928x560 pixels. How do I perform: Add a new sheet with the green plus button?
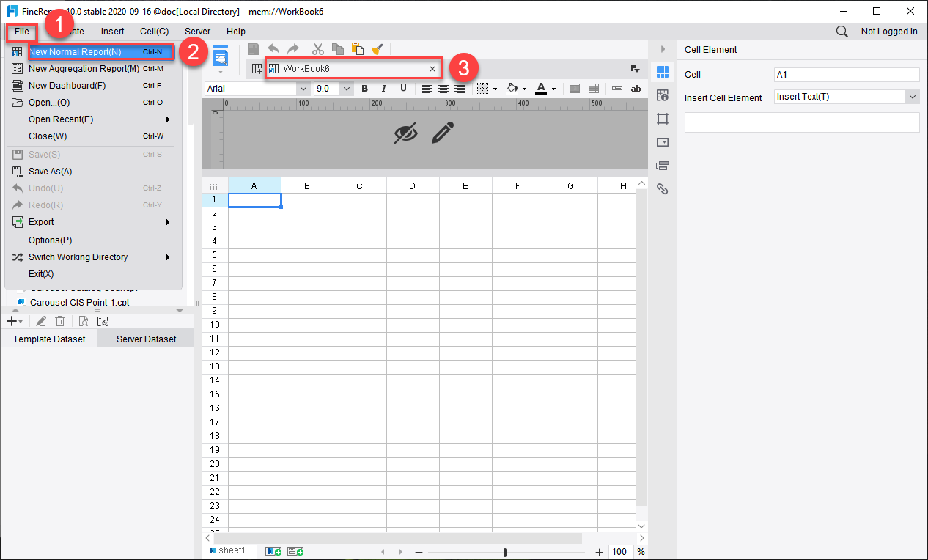click(x=273, y=550)
